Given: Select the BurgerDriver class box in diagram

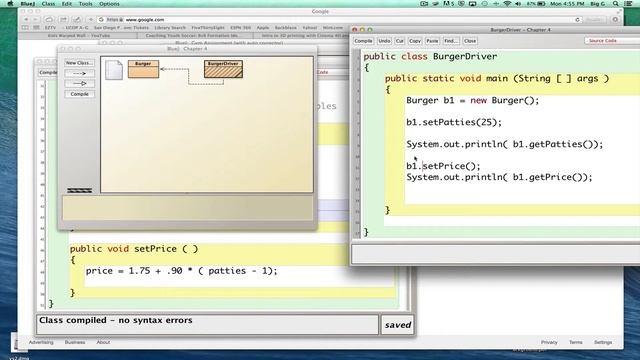Looking at the screenshot, I should coord(223,69).
